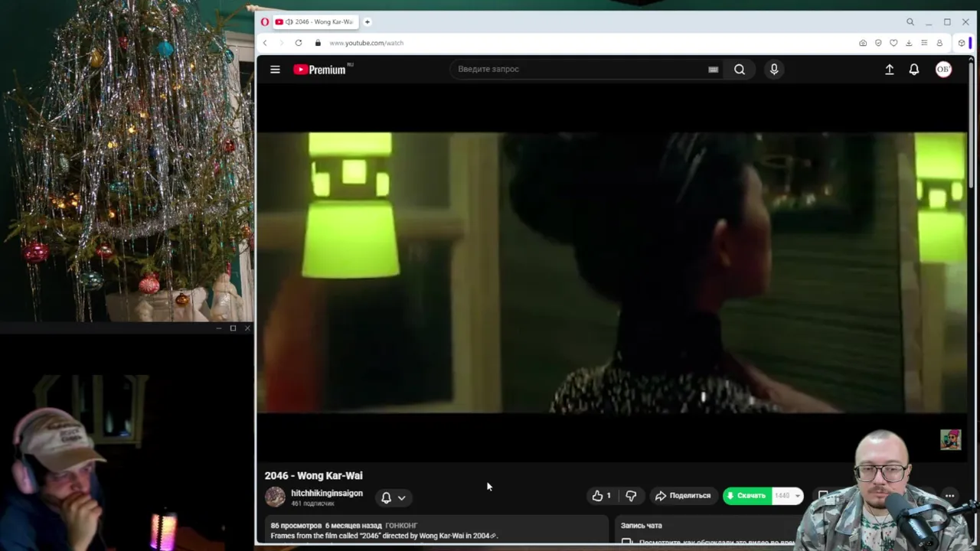This screenshot has height=551, width=980.
Task: Open the on-screen keyboard icon
Action: click(713, 69)
